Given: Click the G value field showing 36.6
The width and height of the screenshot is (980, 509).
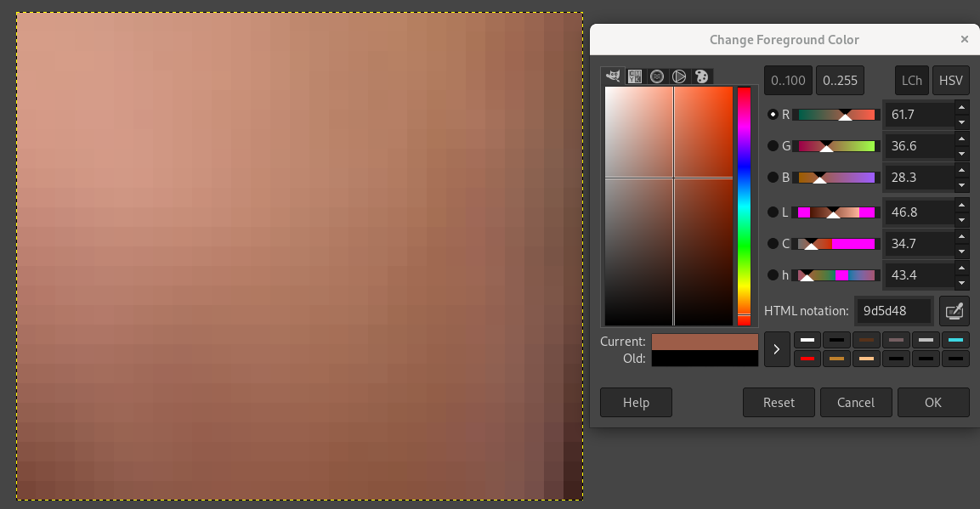Looking at the screenshot, I should click(x=919, y=146).
